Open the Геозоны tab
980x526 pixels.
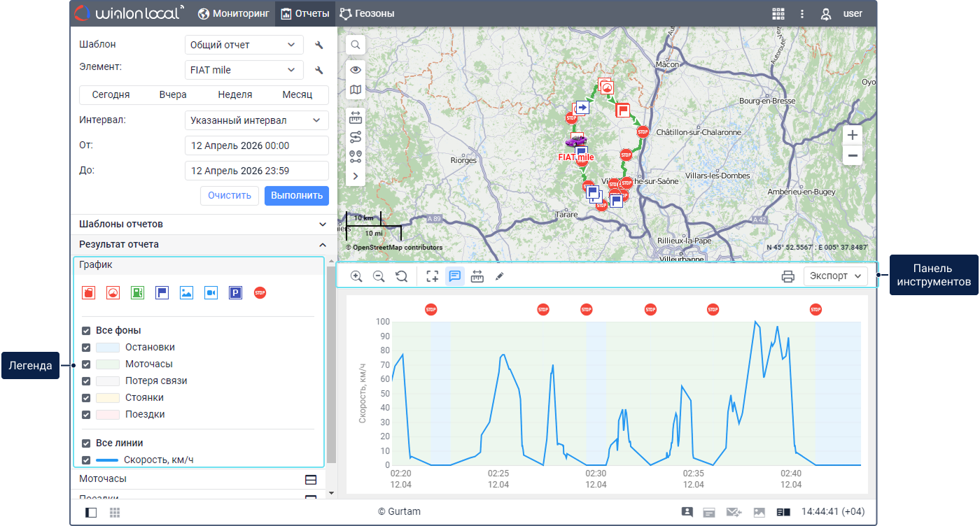pos(367,13)
